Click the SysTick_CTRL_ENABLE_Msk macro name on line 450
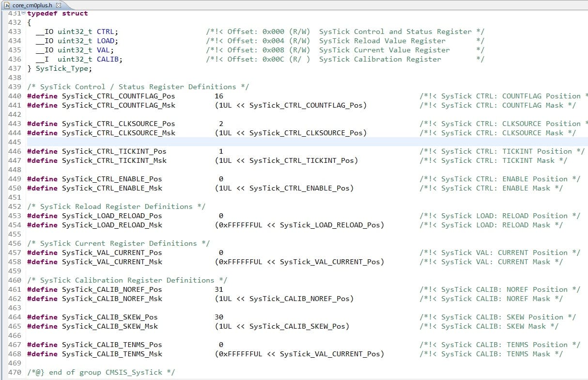This screenshot has width=588, height=380. [112, 188]
